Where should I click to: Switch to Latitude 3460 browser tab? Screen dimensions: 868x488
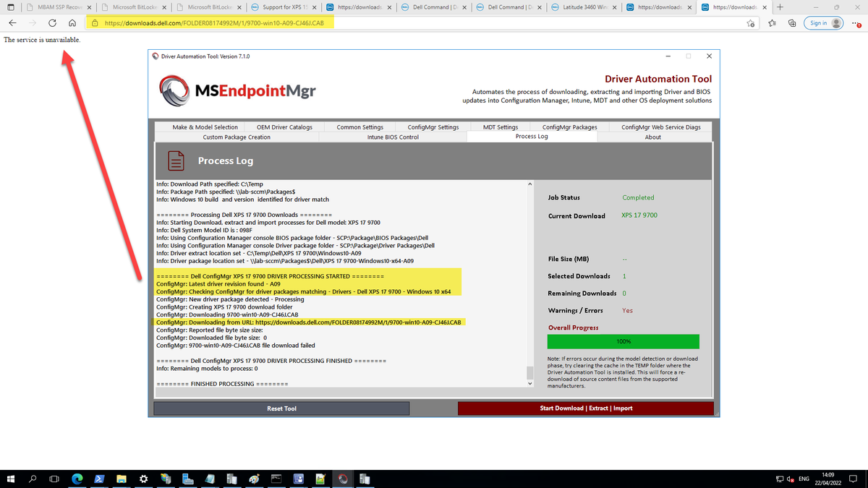pos(584,7)
